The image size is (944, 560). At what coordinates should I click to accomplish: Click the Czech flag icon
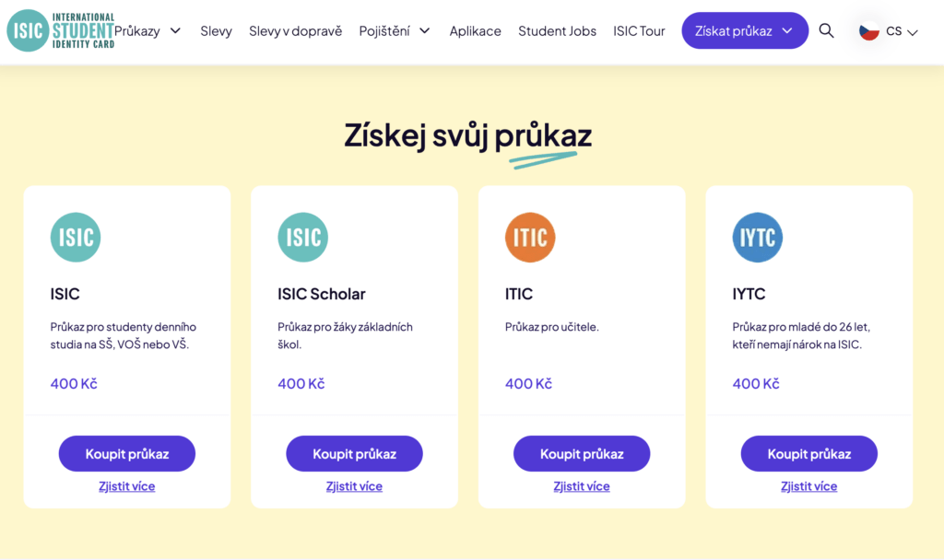[x=869, y=31]
